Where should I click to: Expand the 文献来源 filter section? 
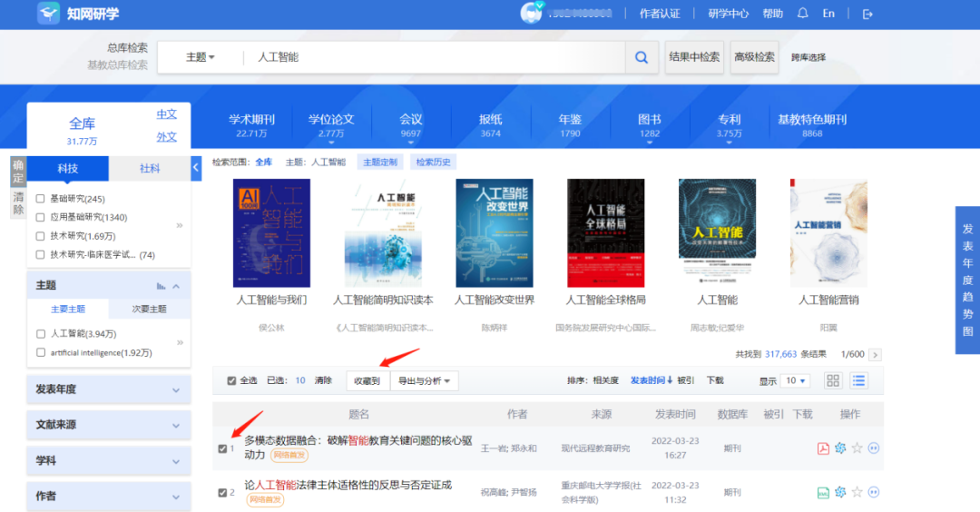[109, 425]
